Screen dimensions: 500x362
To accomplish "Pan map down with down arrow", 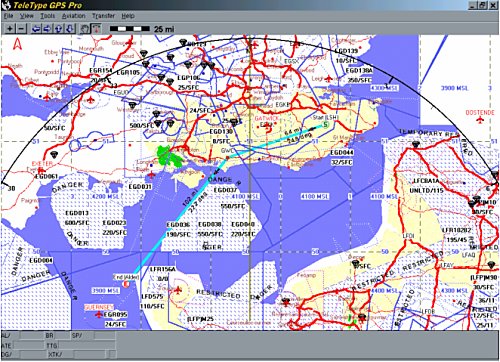I will coord(70,29).
